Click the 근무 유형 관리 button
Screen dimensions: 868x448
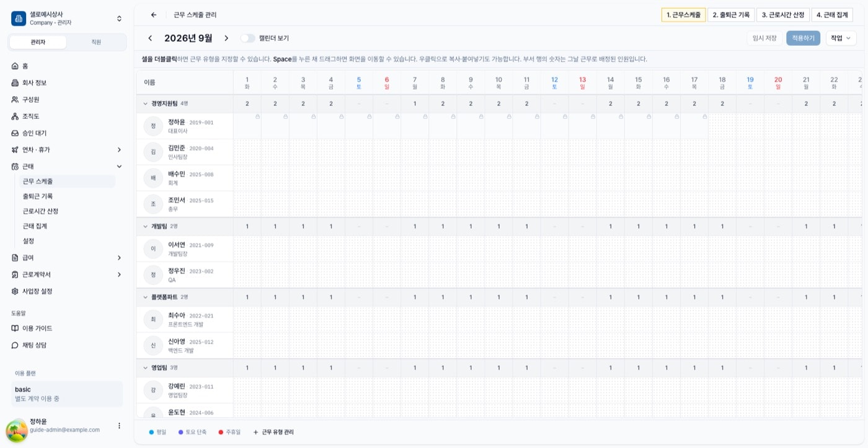tap(273, 432)
